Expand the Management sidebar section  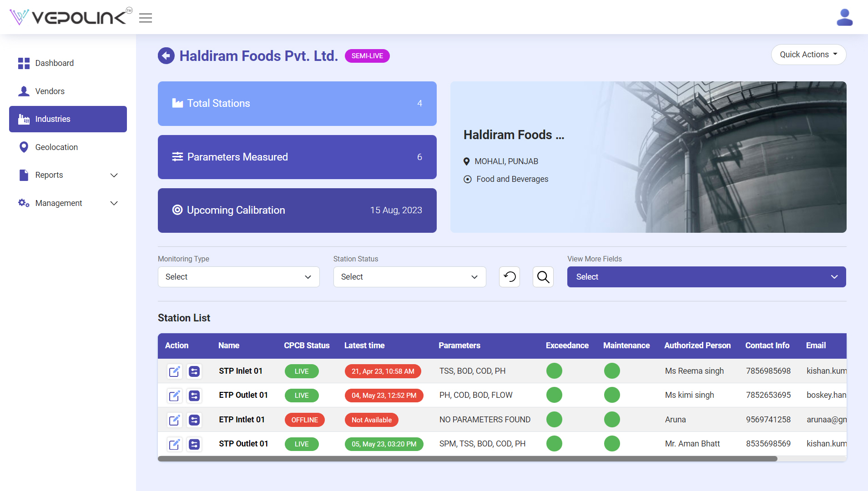pos(68,203)
